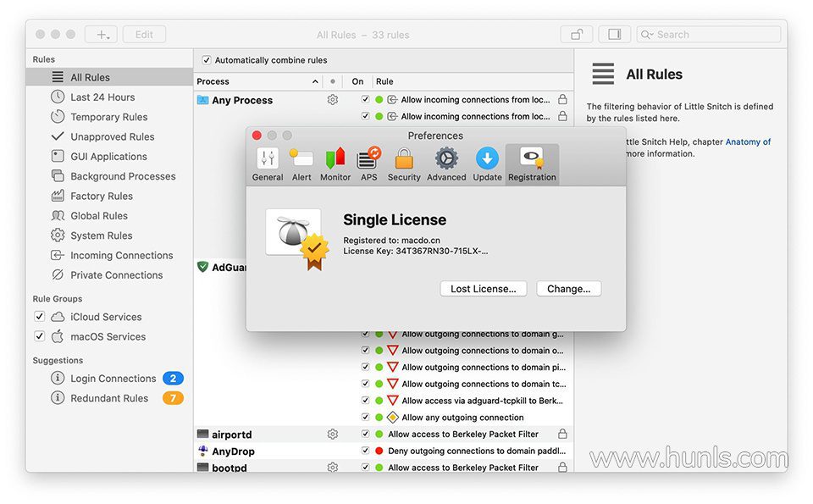This screenshot has height=504, width=813.
Task: Open search options via the magnifier dropdown
Action: point(647,35)
